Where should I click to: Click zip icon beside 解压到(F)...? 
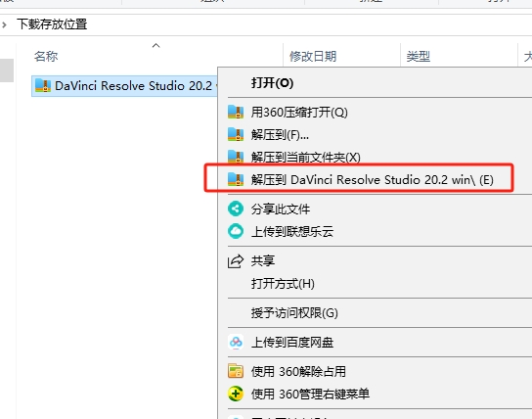click(236, 135)
